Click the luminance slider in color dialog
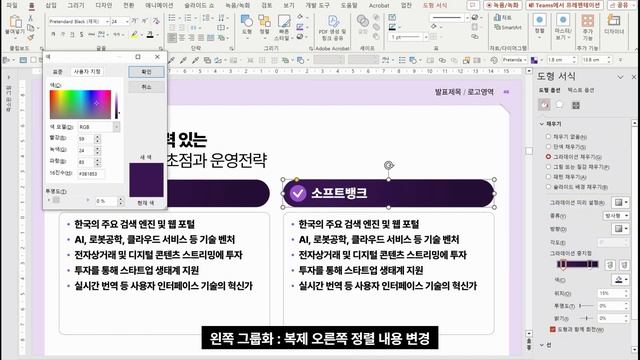Screen dimensions: 640x360 tap(117, 104)
